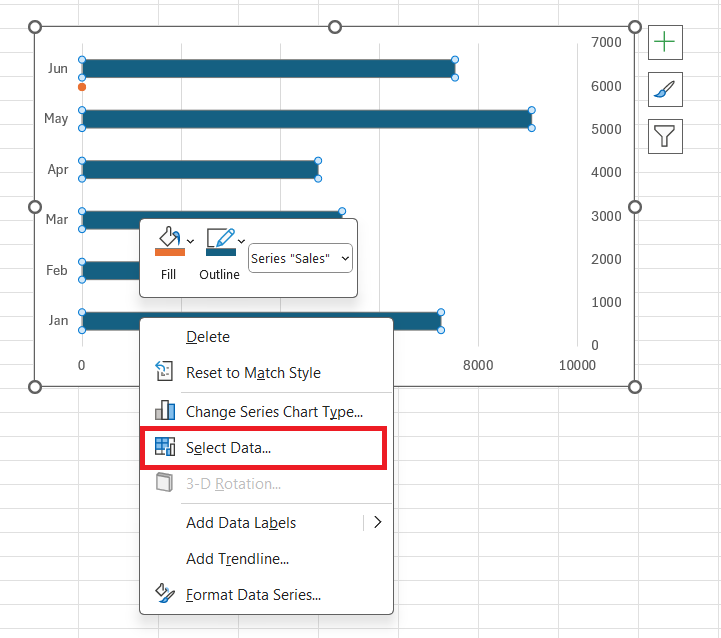The image size is (721, 638).
Task: Click the Outline pen icon
Action: point(221,237)
